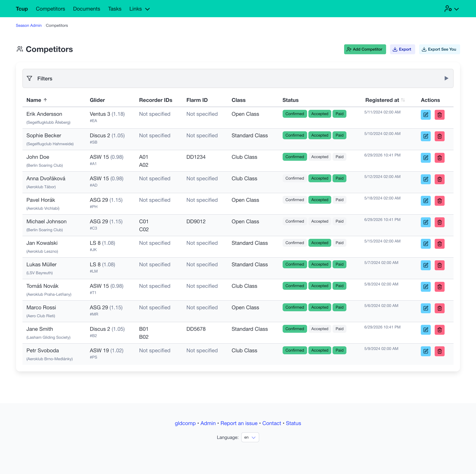Toggle Anna Dvořáková's Confirmed status badge
This screenshot has height=474, width=476.
294,178
